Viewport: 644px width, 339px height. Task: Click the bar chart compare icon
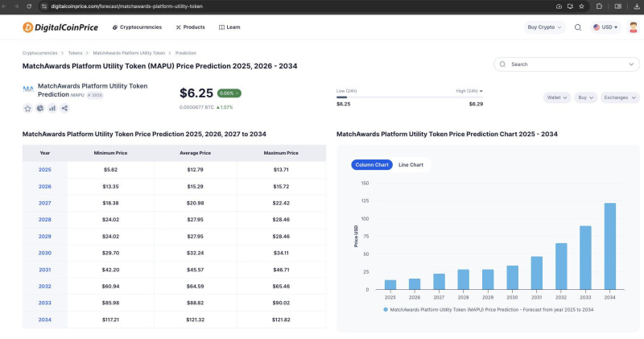click(52, 108)
